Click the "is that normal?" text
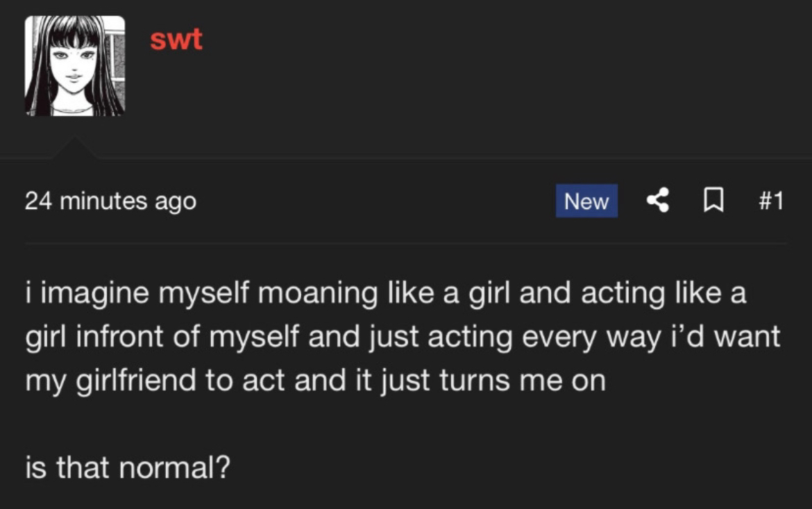The image size is (812, 509). tap(127, 469)
